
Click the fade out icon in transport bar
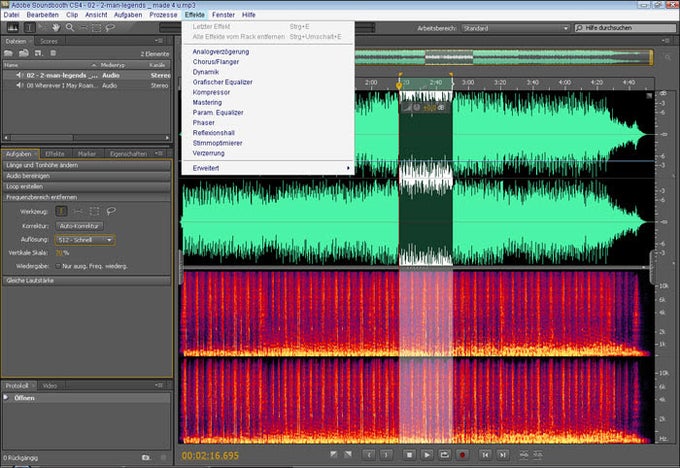pyautogui.click(x=348, y=454)
